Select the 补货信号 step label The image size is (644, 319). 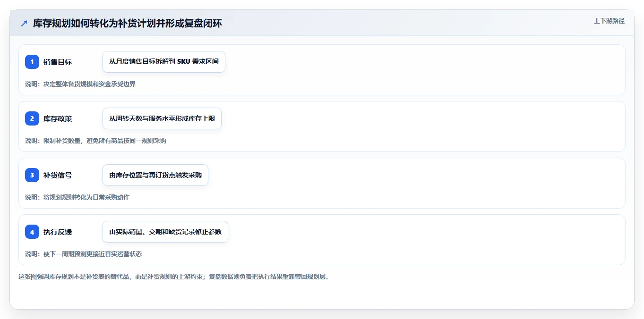(58, 175)
